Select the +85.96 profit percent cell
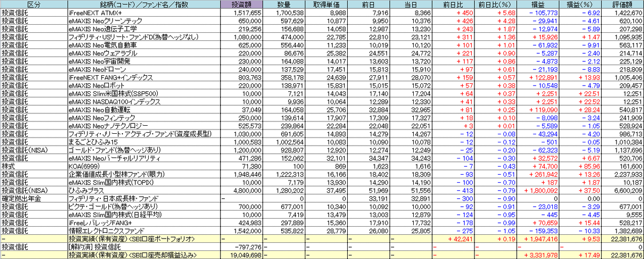 click(580, 166)
